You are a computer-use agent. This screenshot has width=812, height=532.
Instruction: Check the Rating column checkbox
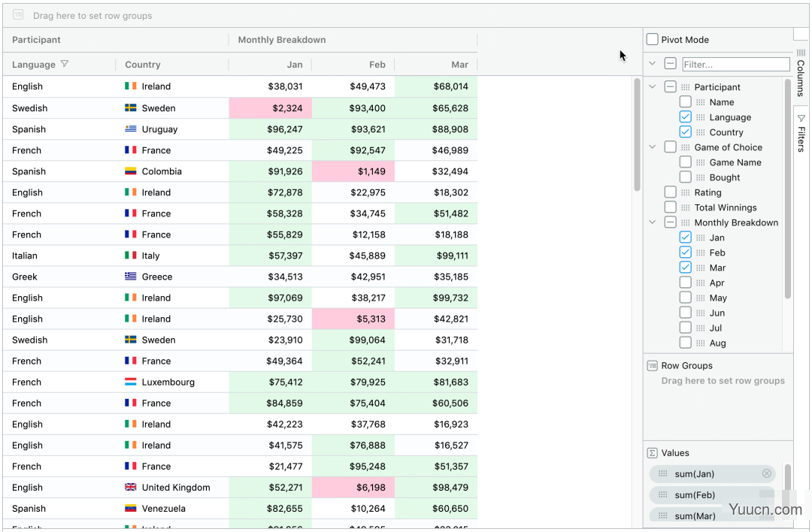point(670,192)
